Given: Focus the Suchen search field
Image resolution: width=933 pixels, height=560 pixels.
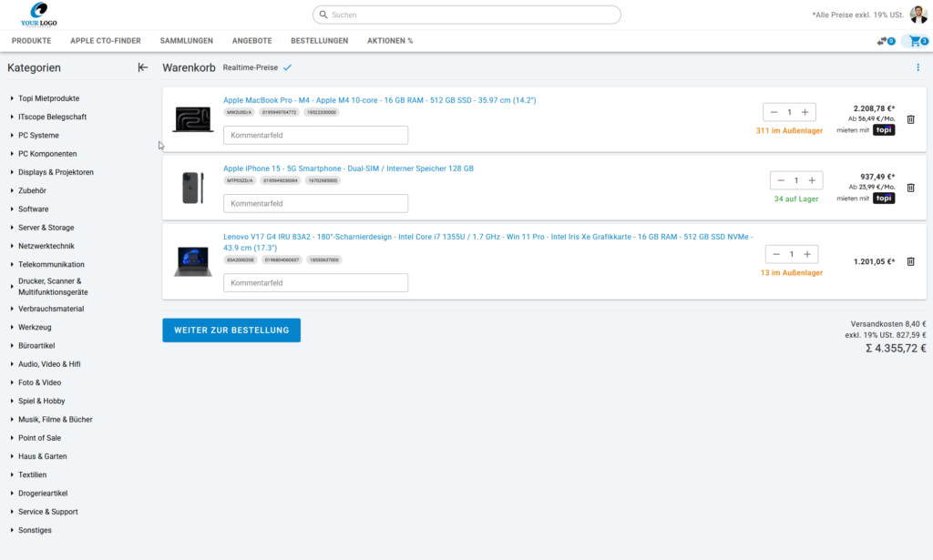Looking at the screenshot, I should point(466,15).
